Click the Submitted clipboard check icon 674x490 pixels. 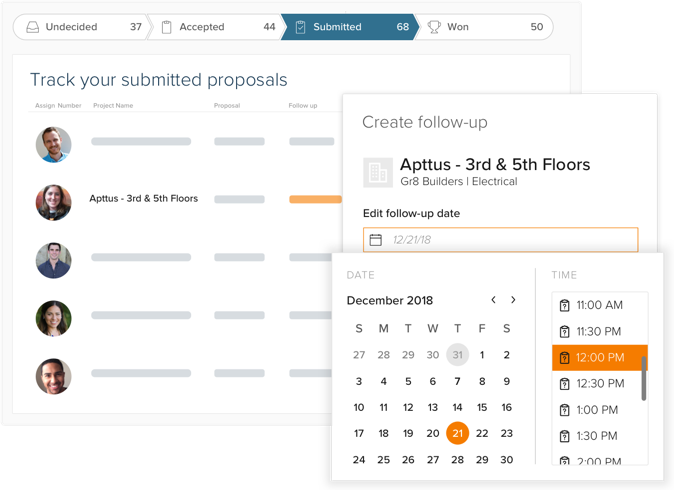pyautogui.click(x=300, y=27)
